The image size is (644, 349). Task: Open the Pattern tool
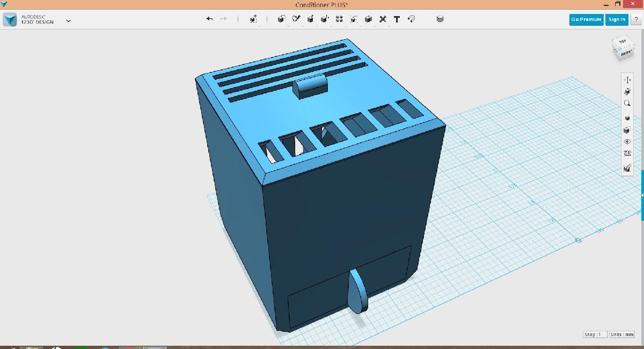339,19
